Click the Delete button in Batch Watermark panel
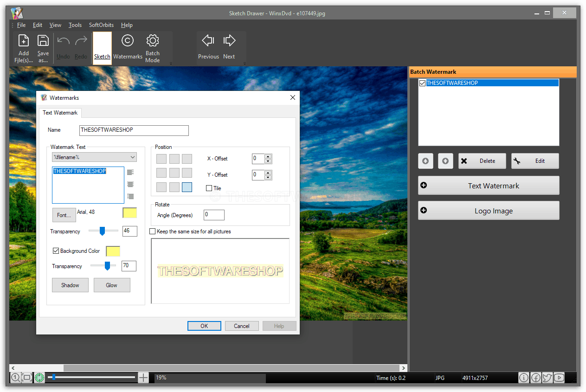 pyautogui.click(x=483, y=161)
